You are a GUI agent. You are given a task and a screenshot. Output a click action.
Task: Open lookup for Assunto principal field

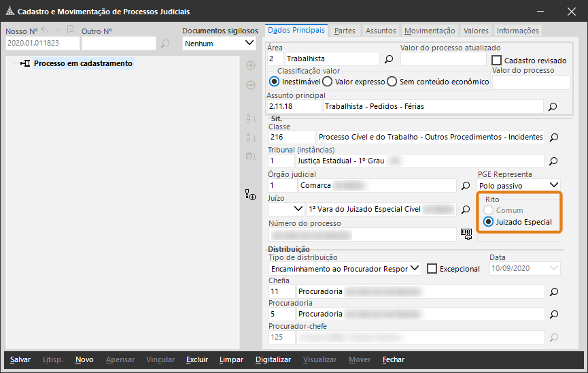553,107
